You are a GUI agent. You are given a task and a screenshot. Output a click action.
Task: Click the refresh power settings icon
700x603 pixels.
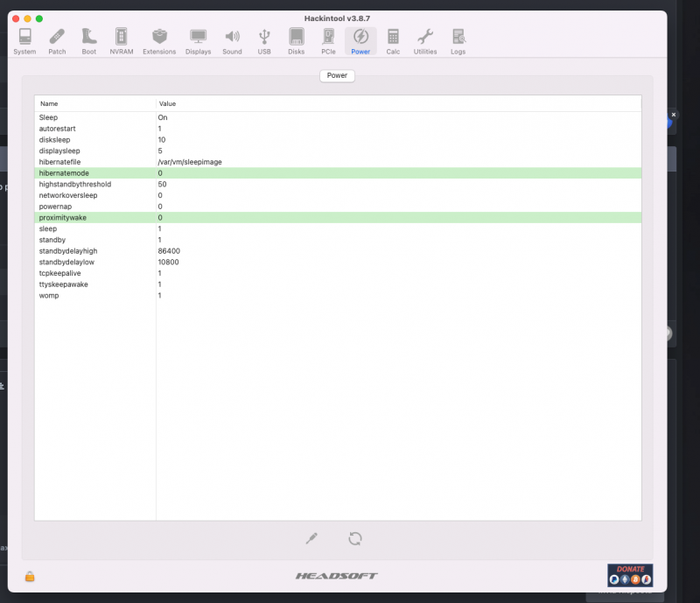click(x=355, y=538)
